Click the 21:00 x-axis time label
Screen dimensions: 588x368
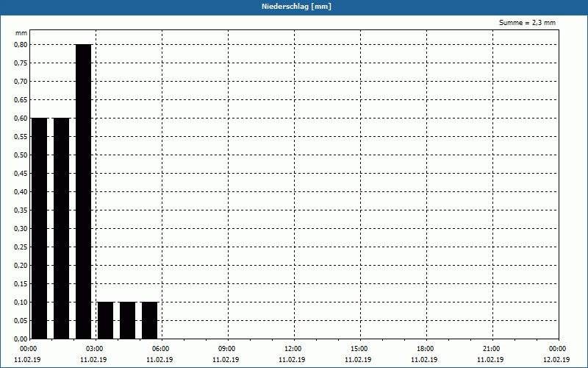(491, 349)
